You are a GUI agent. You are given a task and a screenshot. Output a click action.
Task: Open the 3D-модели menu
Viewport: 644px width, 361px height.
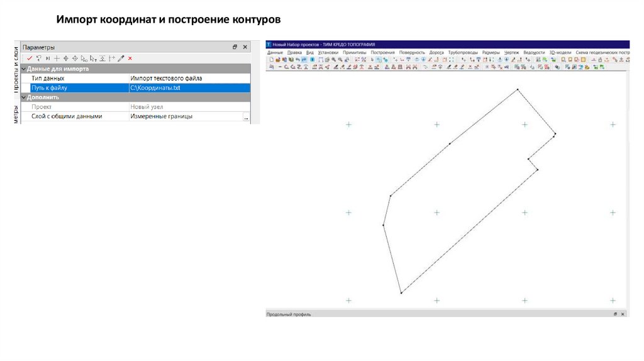point(560,53)
